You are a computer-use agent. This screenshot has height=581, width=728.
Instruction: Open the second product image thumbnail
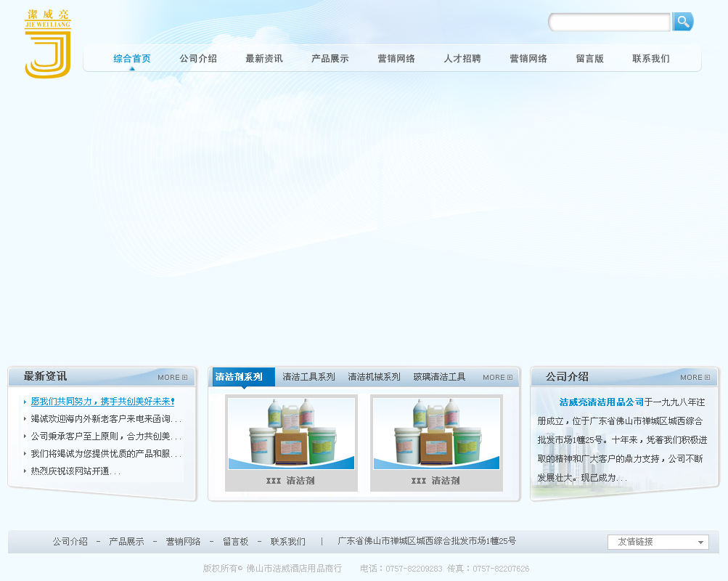(436, 434)
